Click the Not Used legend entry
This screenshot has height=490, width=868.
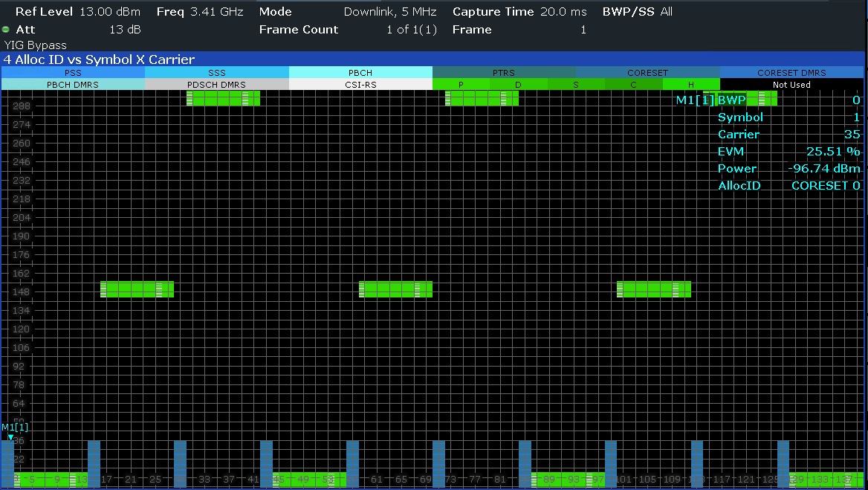click(x=791, y=84)
